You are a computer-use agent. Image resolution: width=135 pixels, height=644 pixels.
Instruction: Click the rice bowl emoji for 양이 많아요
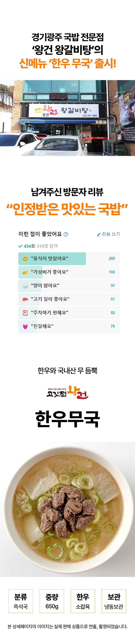pos(25,286)
